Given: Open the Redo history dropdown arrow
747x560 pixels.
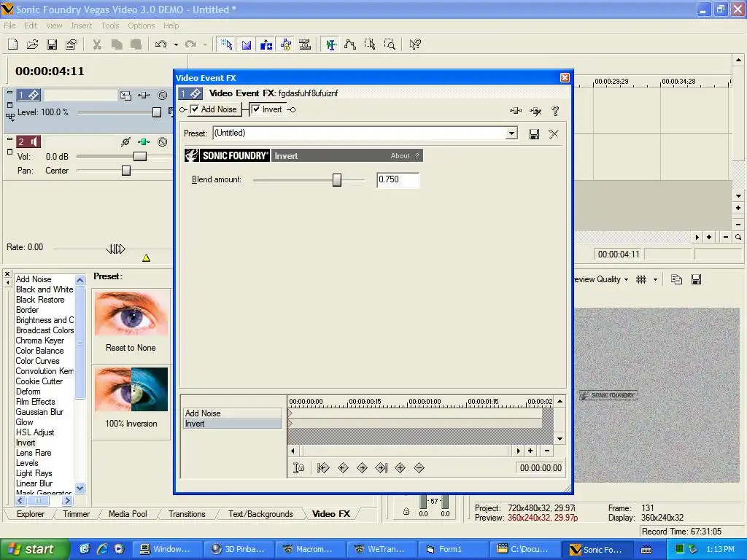Looking at the screenshot, I should tap(205, 44).
